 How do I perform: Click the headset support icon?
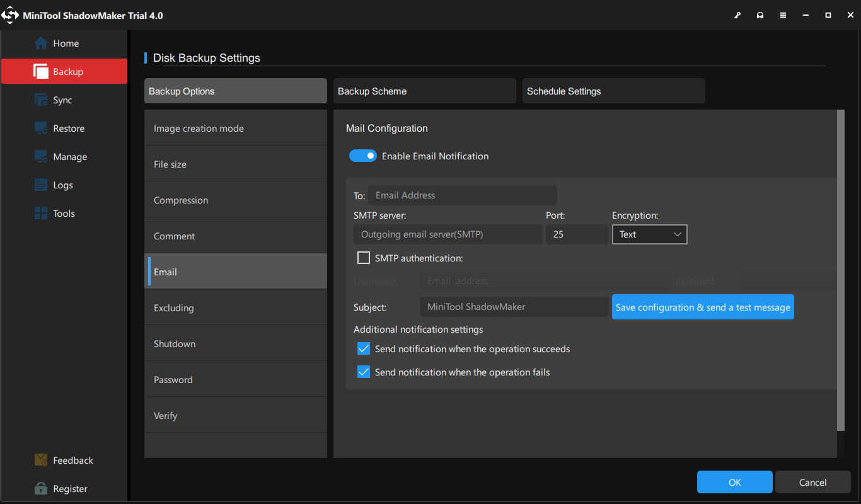coord(760,15)
